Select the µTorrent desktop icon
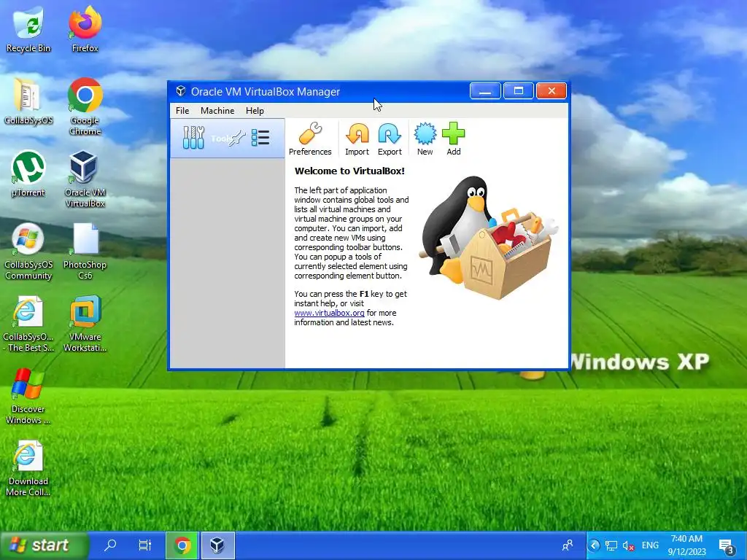Image resolution: width=747 pixels, height=560 pixels. pos(28,174)
